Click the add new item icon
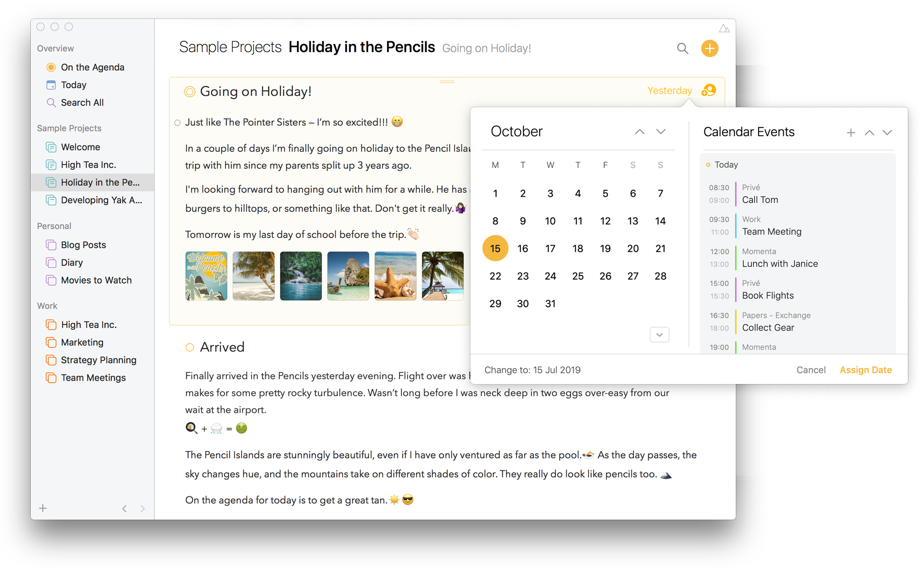The image size is (924, 568). [709, 47]
